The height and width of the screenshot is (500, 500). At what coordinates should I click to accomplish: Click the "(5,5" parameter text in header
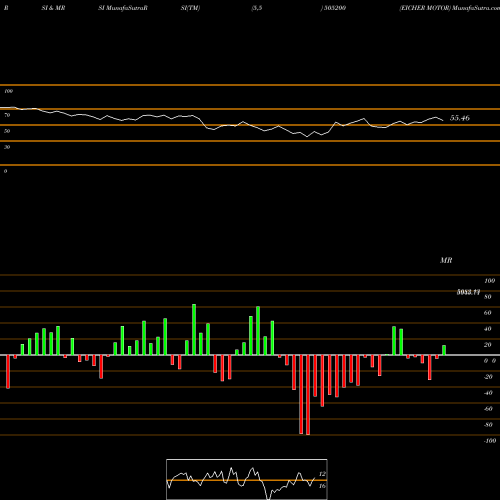[257, 8]
